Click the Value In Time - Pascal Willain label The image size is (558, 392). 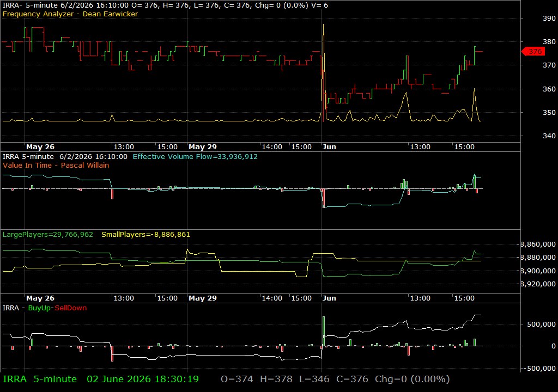coord(56,165)
